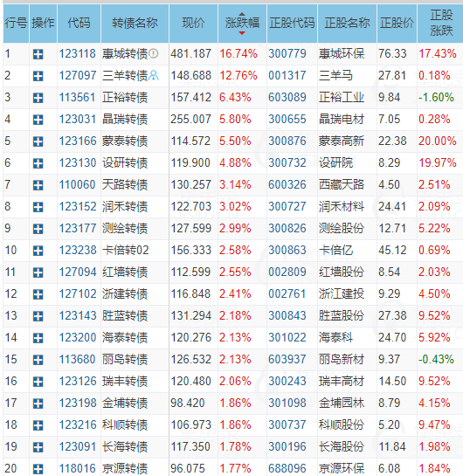The width and height of the screenshot is (463, 476).
Task: Click the plus icon for 润禾转债 row
Action: click(38, 207)
